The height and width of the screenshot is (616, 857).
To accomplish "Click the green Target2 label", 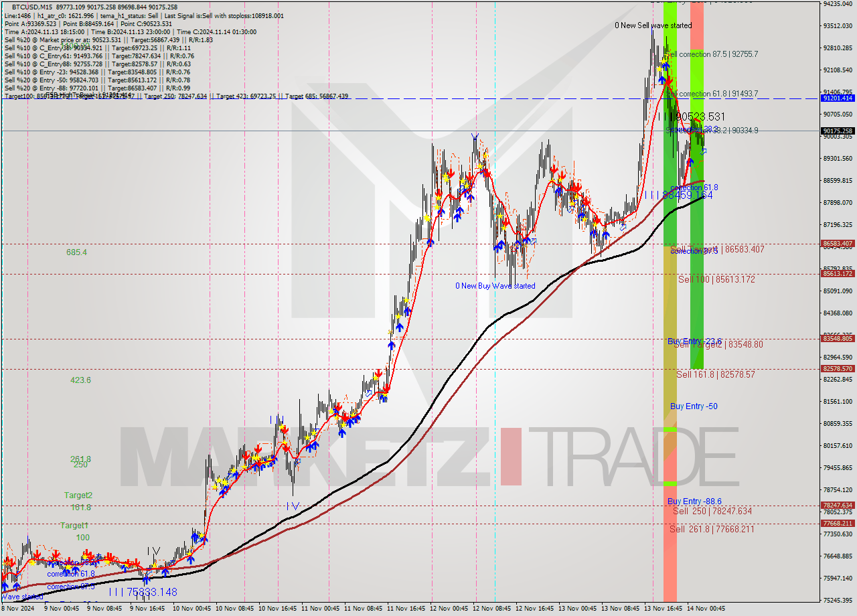I will click(x=78, y=495).
